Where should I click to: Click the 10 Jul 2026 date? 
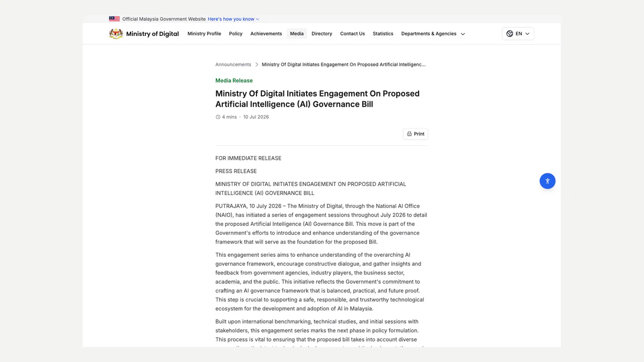click(x=256, y=117)
